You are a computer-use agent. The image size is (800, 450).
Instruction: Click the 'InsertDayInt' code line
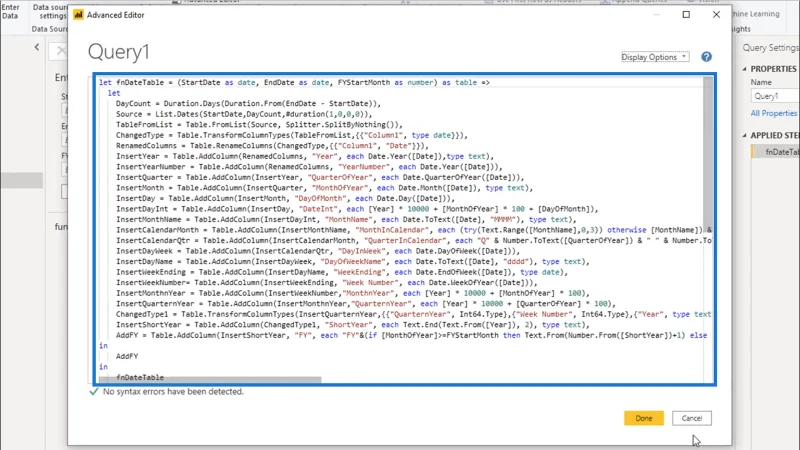(x=357, y=209)
